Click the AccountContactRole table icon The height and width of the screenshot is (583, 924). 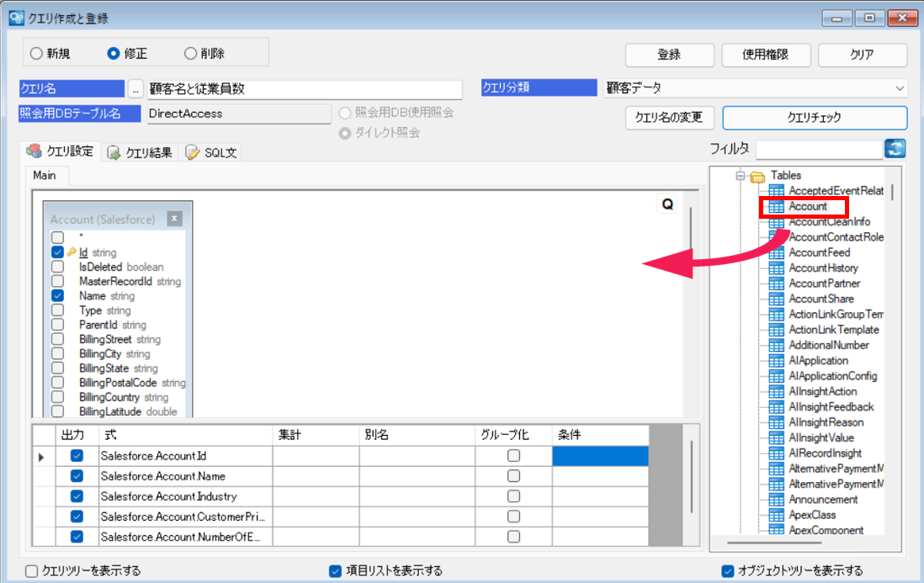tap(777, 237)
